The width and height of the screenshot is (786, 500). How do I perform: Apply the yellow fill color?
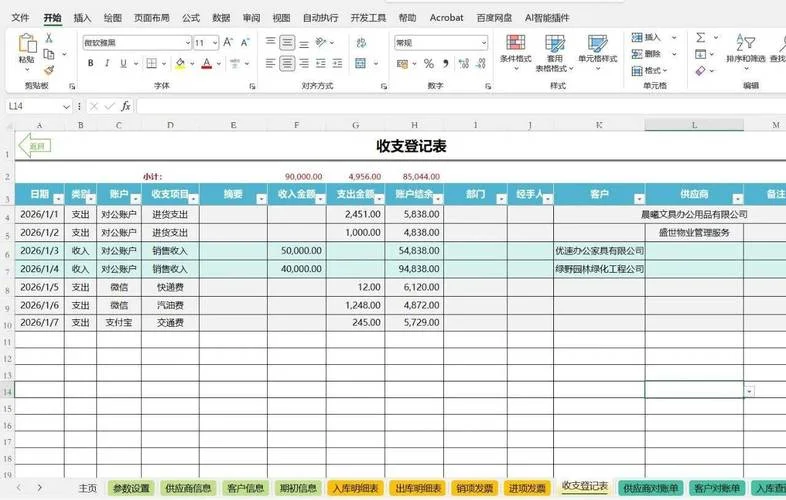click(x=180, y=64)
